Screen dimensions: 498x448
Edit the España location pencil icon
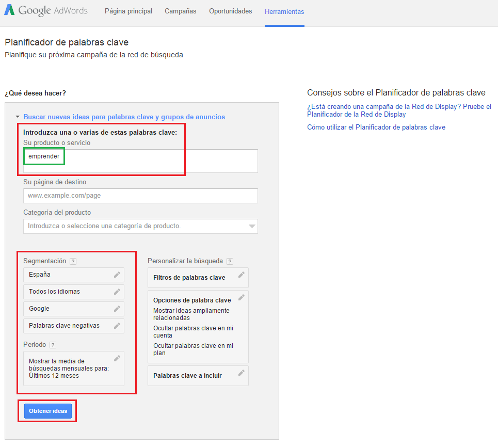coord(117,275)
